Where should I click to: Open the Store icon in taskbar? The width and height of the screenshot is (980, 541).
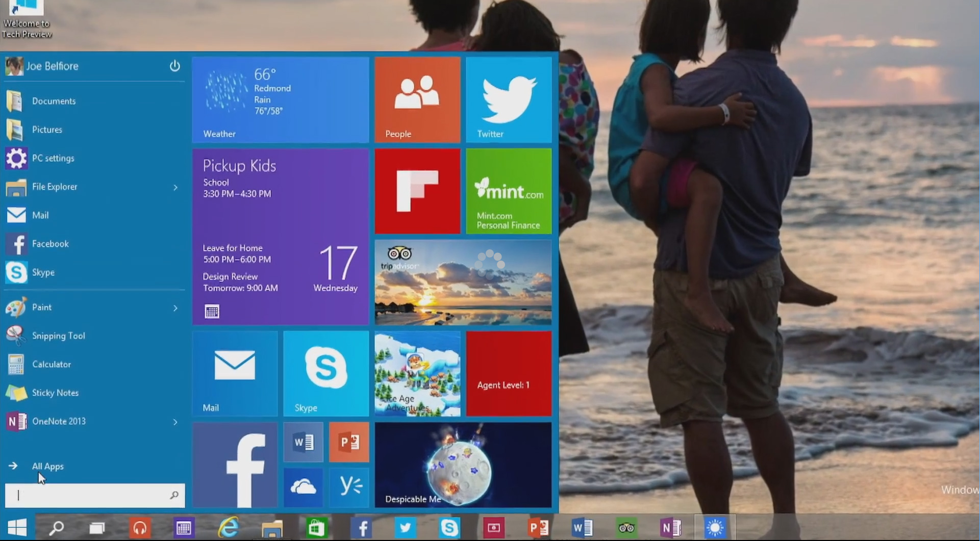pyautogui.click(x=316, y=528)
